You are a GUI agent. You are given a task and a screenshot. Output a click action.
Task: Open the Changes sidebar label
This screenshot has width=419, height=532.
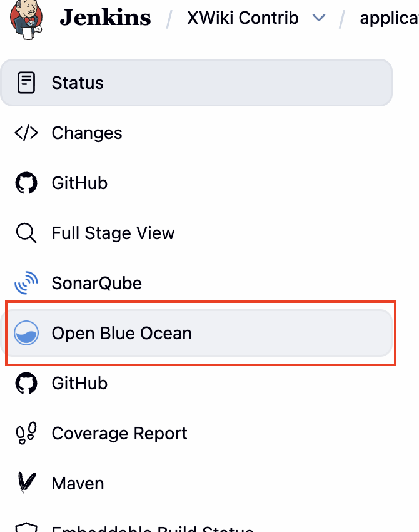tap(87, 133)
